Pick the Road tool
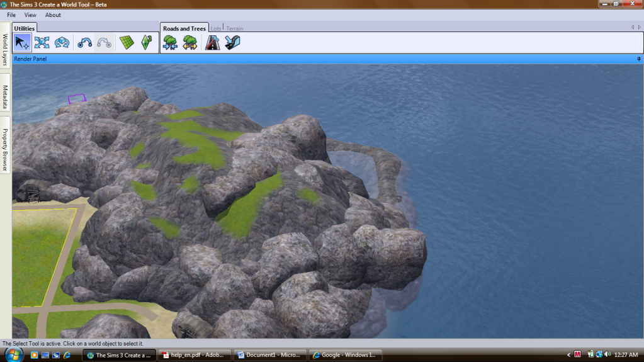 click(212, 43)
